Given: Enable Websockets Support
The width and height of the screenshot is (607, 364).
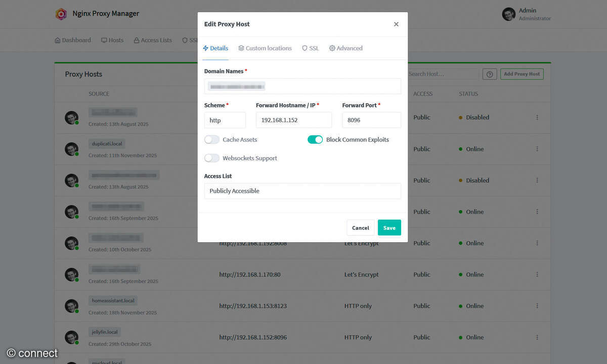Looking at the screenshot, I should pos(211,158).
